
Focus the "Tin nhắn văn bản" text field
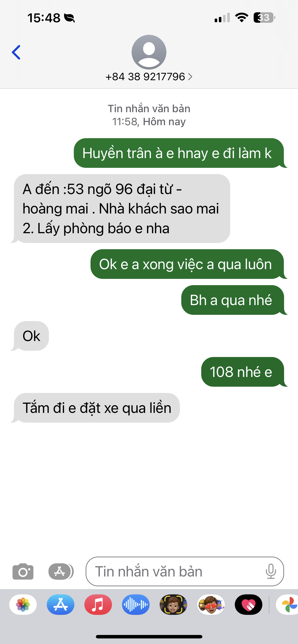tap(185, 571)
